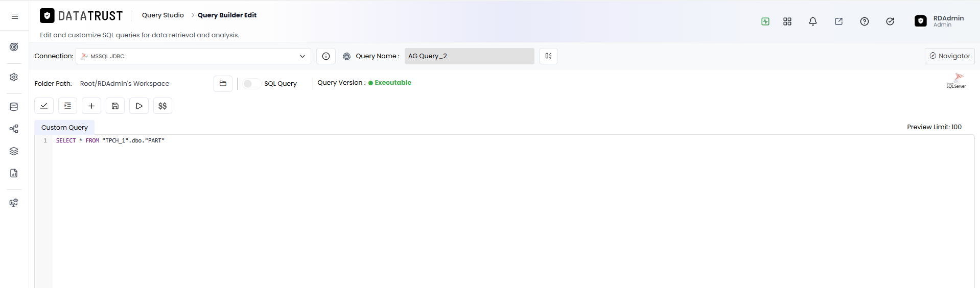Click the connection info icon
The width and height of the screenshot is (980, 288).
point(326,56)
